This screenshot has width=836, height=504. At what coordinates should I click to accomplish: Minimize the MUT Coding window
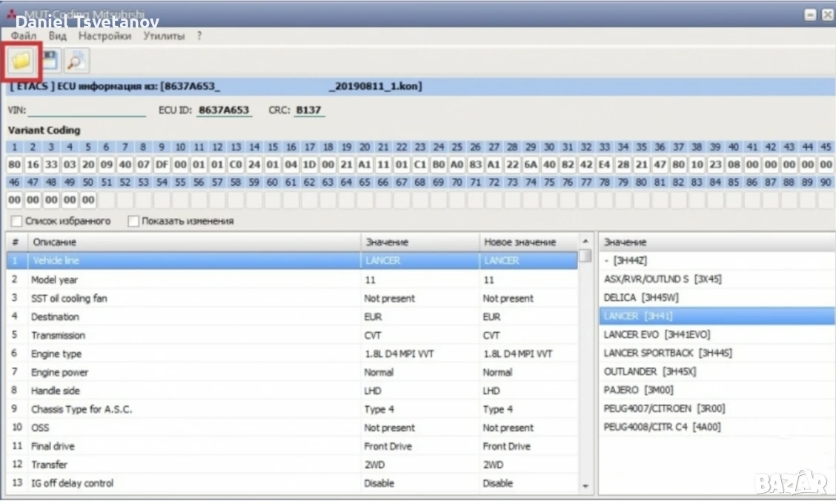click(x=810, y=15)
